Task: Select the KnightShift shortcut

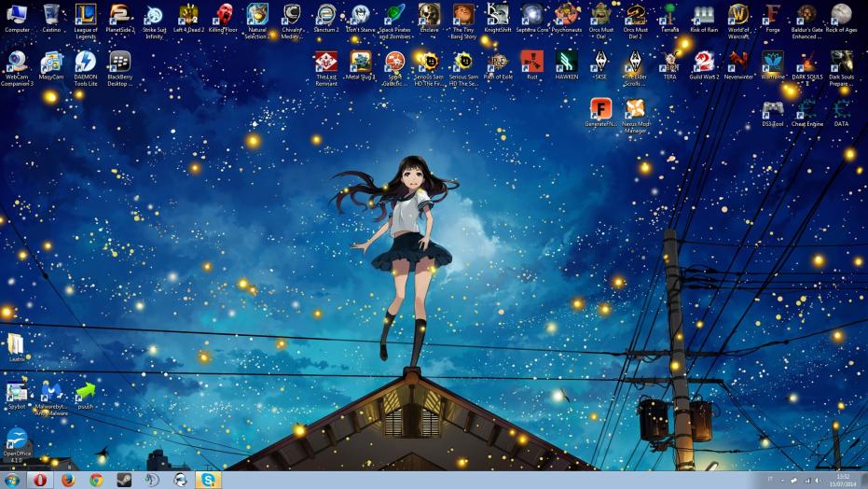Action: [498, 19]
